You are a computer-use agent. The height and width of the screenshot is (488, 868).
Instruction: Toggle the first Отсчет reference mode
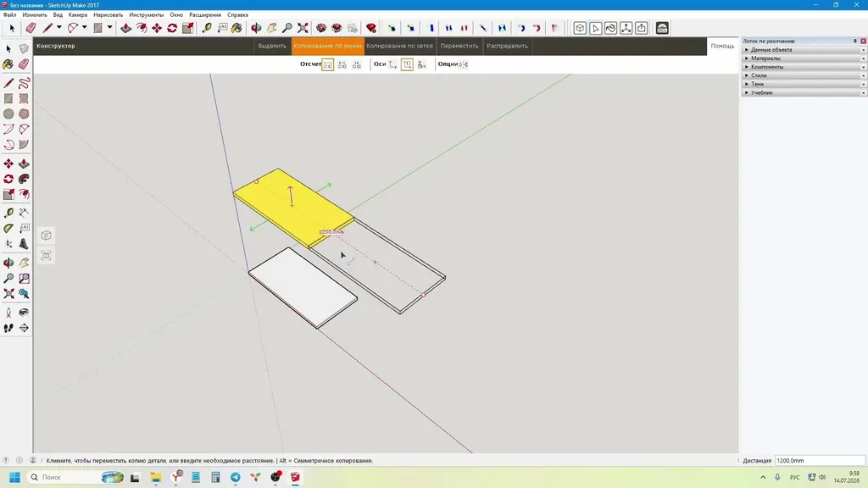click(x=328, y=64)
